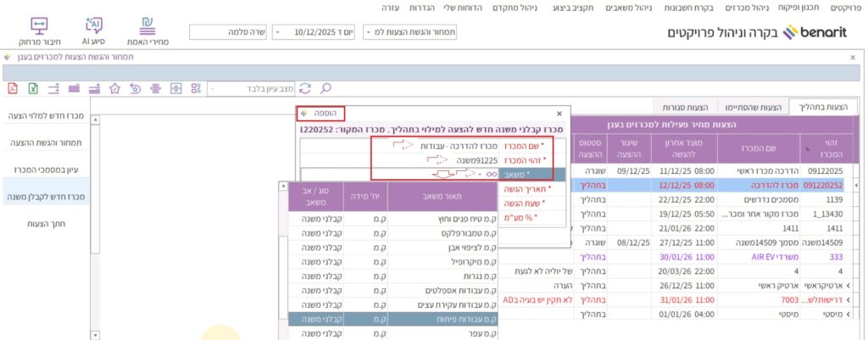Screen dimensions: 868x340
Task: Switch to the הצעות סגורות tab
Action: [686, 107]
